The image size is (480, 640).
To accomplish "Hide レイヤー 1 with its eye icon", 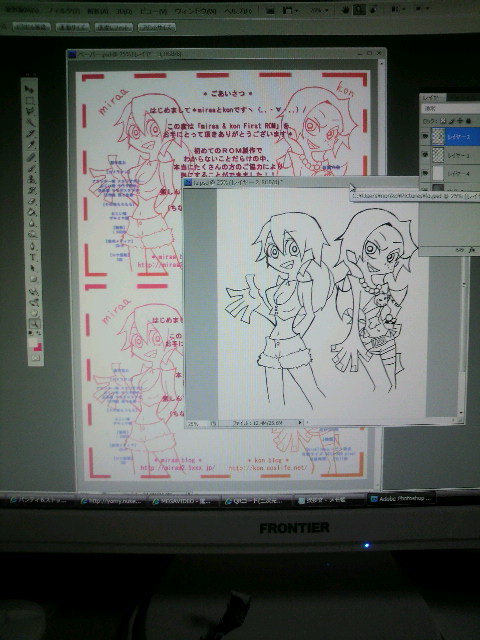I will (425, 155).
